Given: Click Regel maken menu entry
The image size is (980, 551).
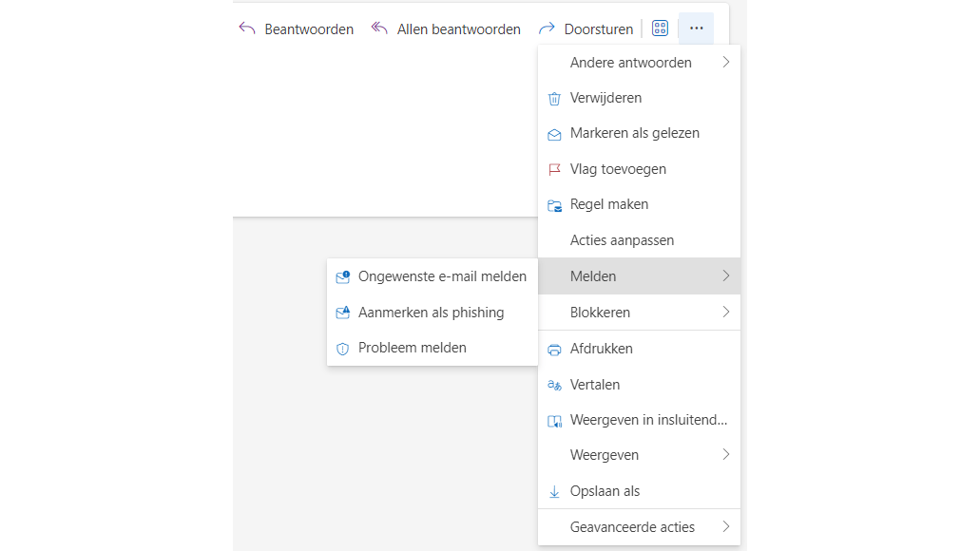Looking at the screenshot, I should (608, 205).
